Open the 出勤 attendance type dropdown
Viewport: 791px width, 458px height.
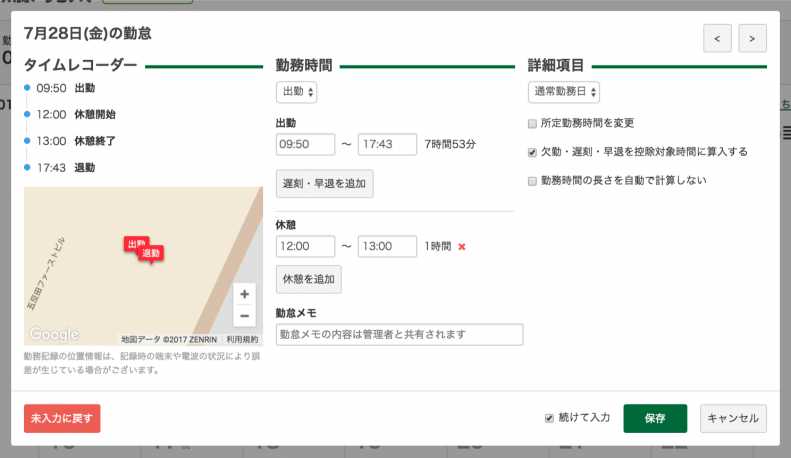pos(296,92)
